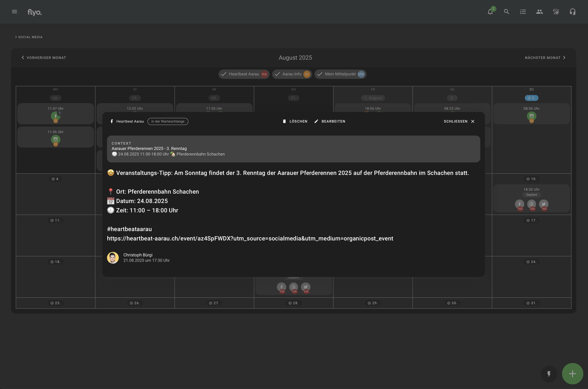Add a post on day 11.
The height and width of the screenshot is (389, 588).
pos(56,220)
